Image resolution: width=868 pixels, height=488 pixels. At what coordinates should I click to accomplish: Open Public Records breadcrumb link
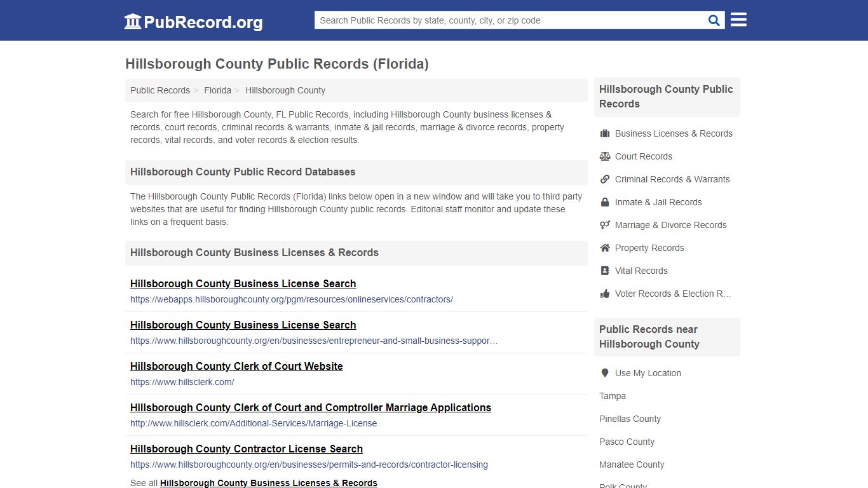160,90
